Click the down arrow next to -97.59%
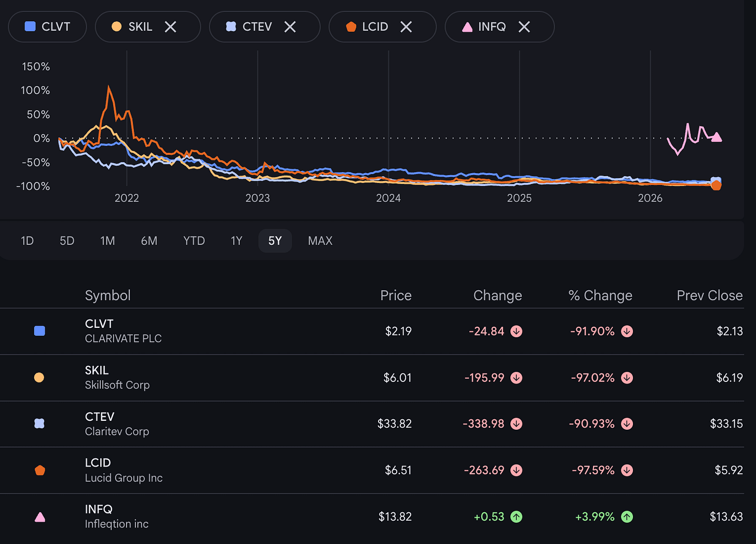This screenshot has height=544, width=756. [627, 470]
